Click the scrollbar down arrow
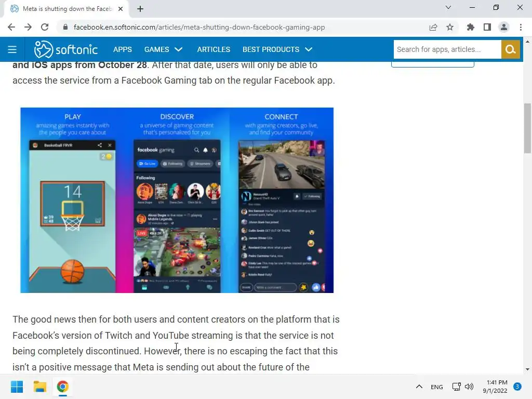This screenshot has height=399, width=532. coord(527,369)
